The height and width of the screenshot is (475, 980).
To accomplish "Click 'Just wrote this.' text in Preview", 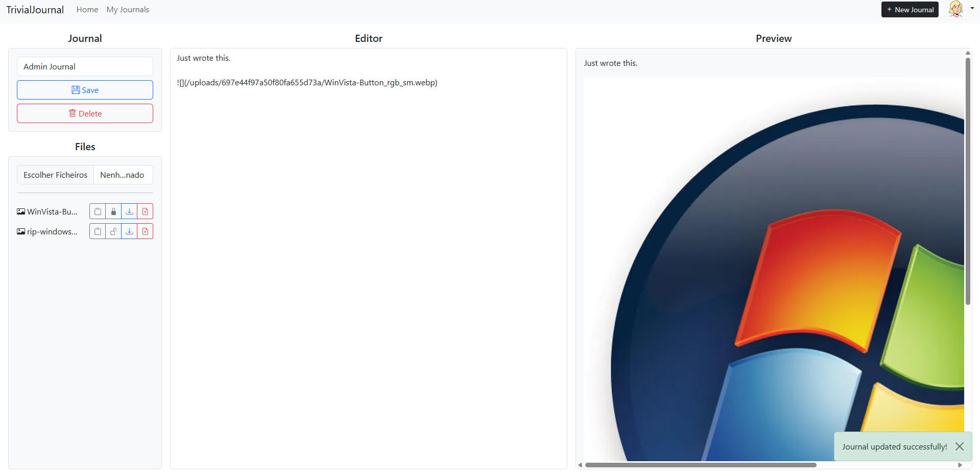I will pos(611,63).
